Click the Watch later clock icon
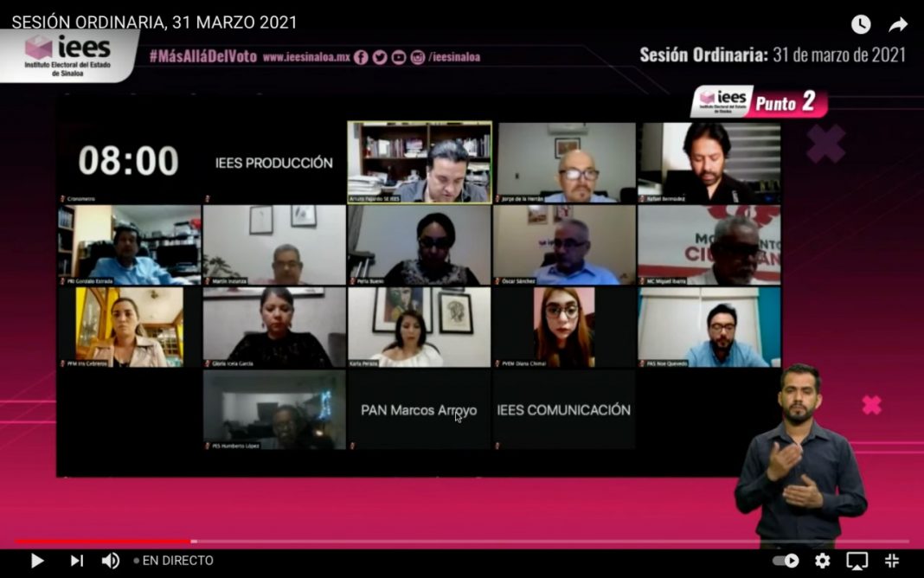The width and height of the screenshot is (924, 578). click(860, 24)
